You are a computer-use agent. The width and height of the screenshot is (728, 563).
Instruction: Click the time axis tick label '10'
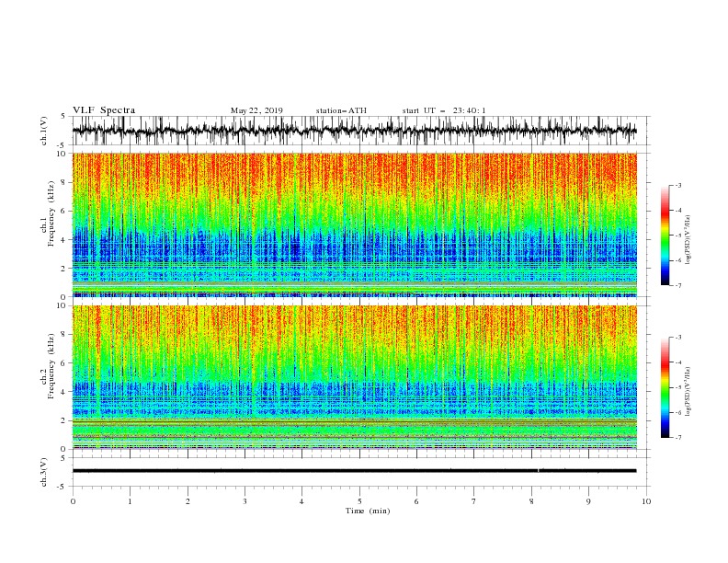click(x=646, y=501)
